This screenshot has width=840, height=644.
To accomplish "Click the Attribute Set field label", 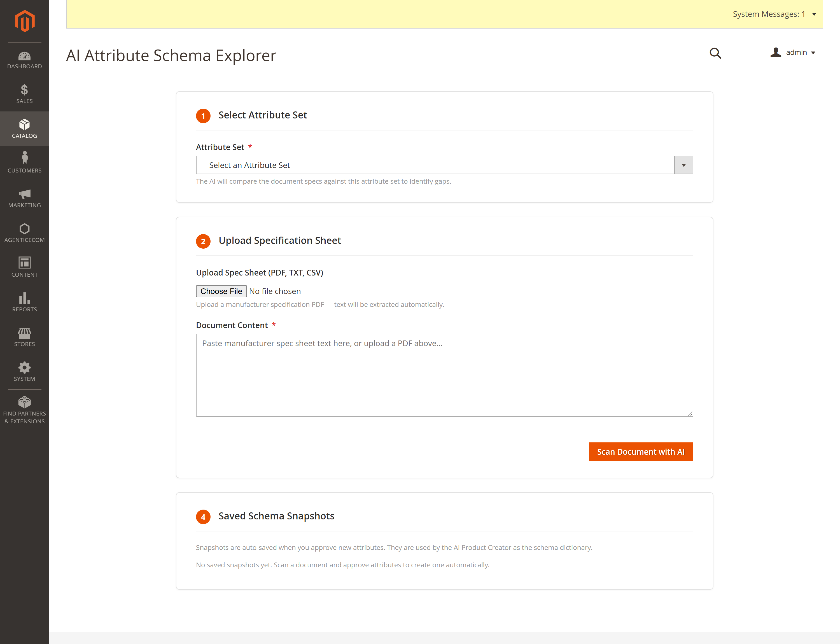I will [220, 147].
